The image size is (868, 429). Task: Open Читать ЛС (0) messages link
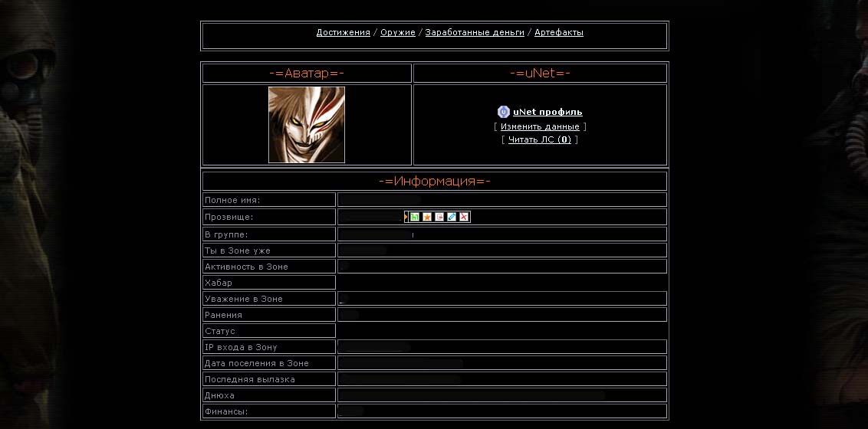tap(540, 139)
